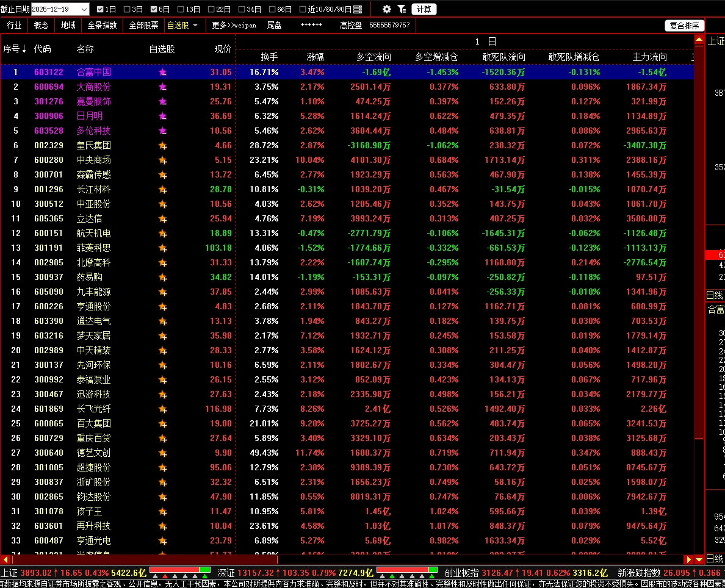Sort by 序号 column header arrow
The height and width of the screenshot is (588, 725).
pyautogui.click(x=24, y=49)
